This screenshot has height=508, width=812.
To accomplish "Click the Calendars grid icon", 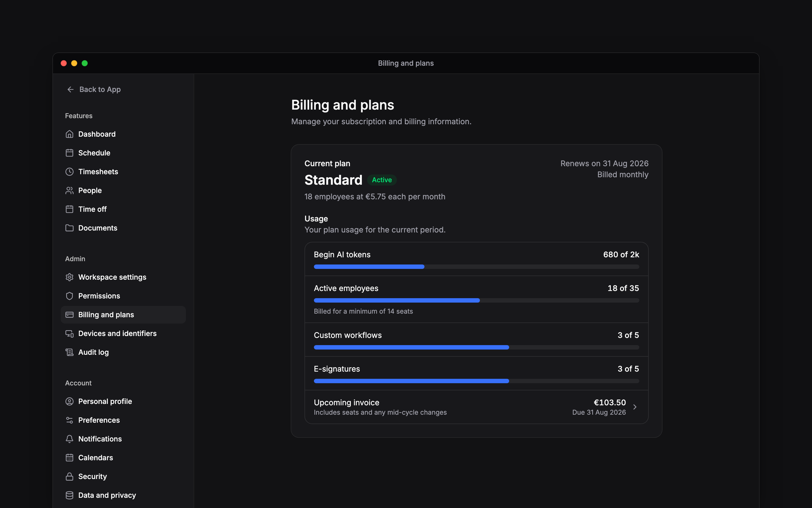I will tap(70, 457).
